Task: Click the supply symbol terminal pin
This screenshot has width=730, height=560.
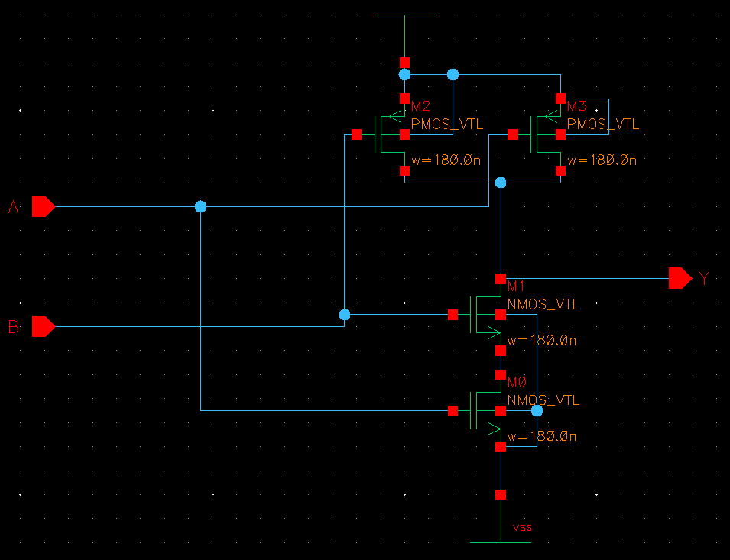Action: click(x=404, y=63)
